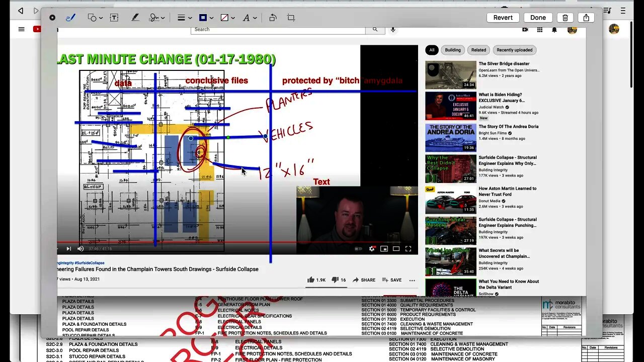
Task: Open the Shapes tool menu
Action: pos(95,18)
